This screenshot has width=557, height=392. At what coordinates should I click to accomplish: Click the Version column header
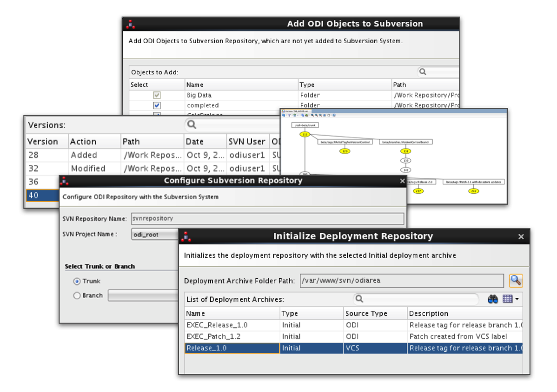point(47,142)
